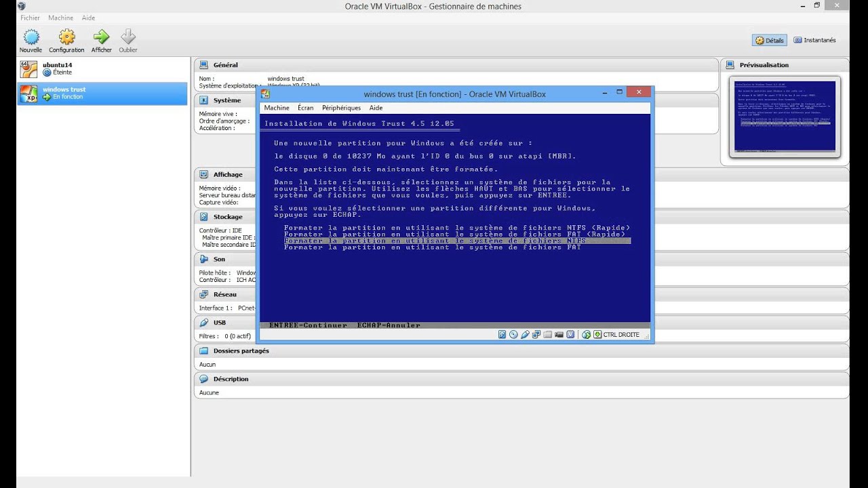Click Dossiers partagés header text
Screen dimensions: 868x488
pos(241,351)
